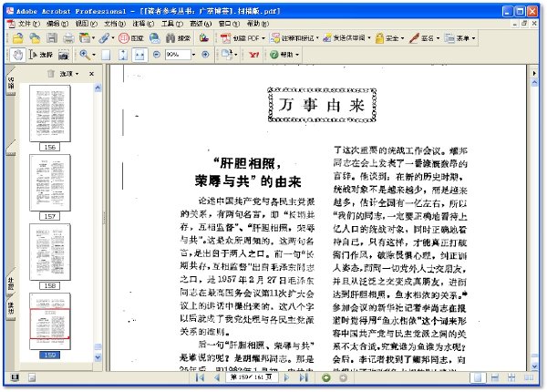
Task: Open the zoom percentage dropdown arrow
Action: [193, 55]
